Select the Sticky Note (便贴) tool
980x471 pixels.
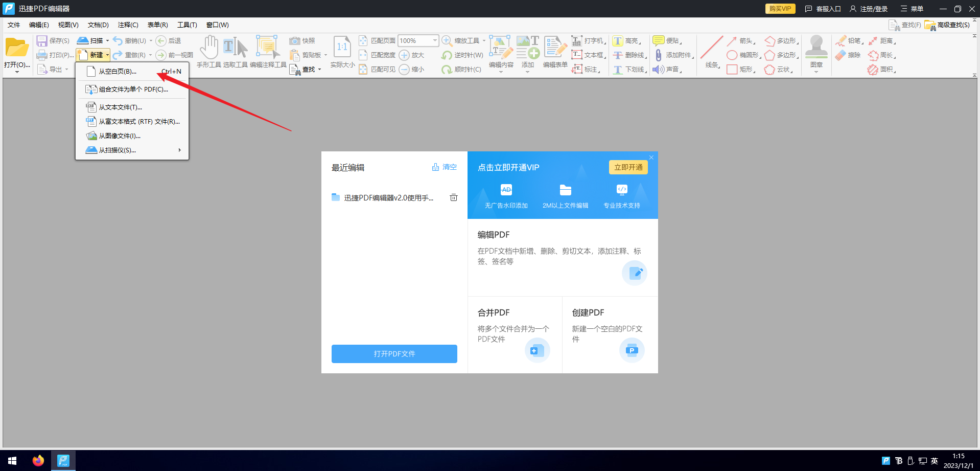coord(659,41)
